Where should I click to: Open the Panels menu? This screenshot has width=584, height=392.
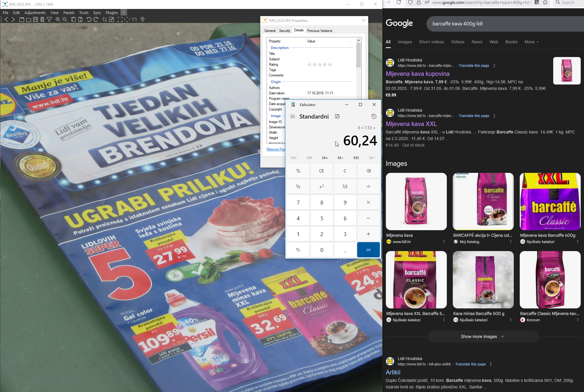[69, 13]
